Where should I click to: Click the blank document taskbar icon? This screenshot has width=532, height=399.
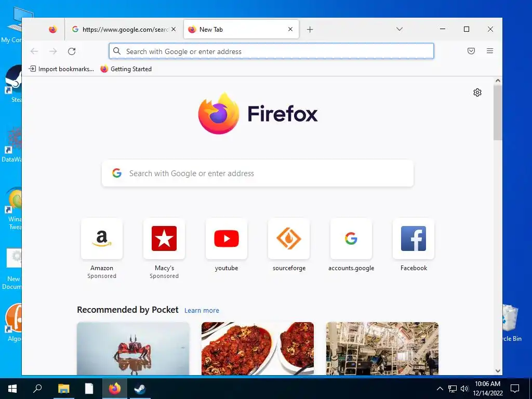tap(89, 389)
